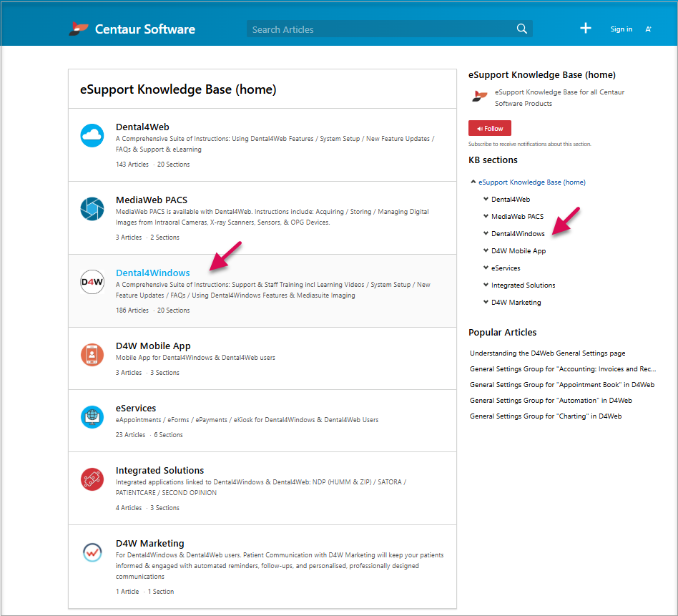Open the font size A icon

(648, 29)
